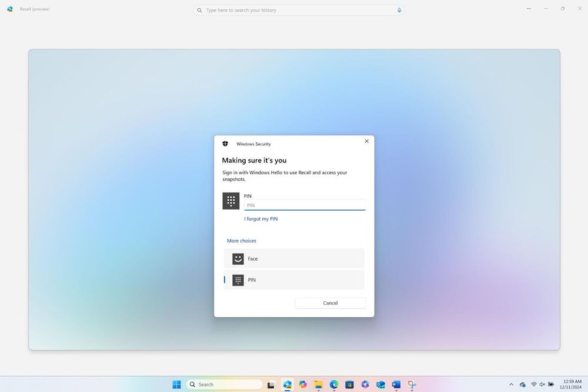This screenshot has height=392, width=588.
Task: Expand More choices in the sign-in dialog
Action: tap(242, 240)
